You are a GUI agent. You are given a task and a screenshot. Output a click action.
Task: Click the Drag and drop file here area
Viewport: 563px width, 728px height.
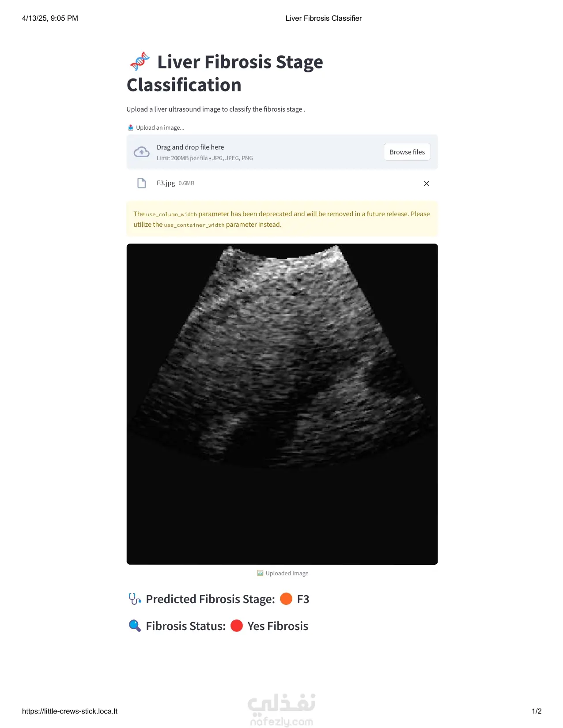[x=282, y=152]
